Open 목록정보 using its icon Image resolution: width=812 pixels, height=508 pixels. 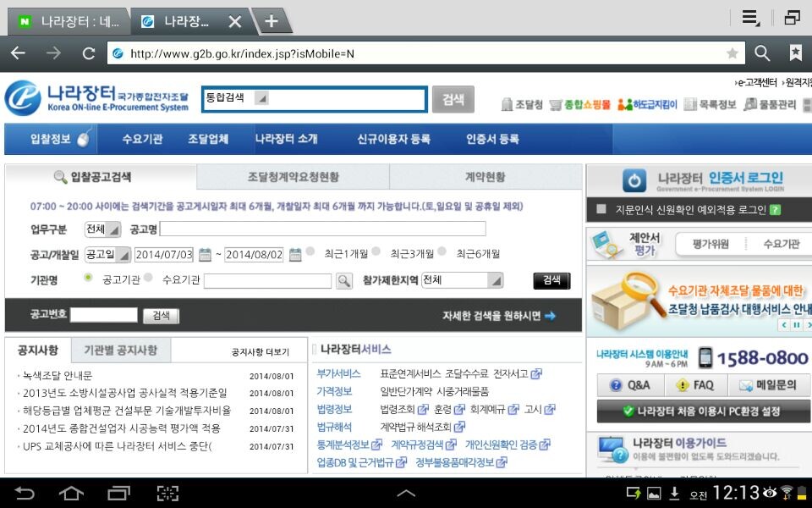pos(690,104)
